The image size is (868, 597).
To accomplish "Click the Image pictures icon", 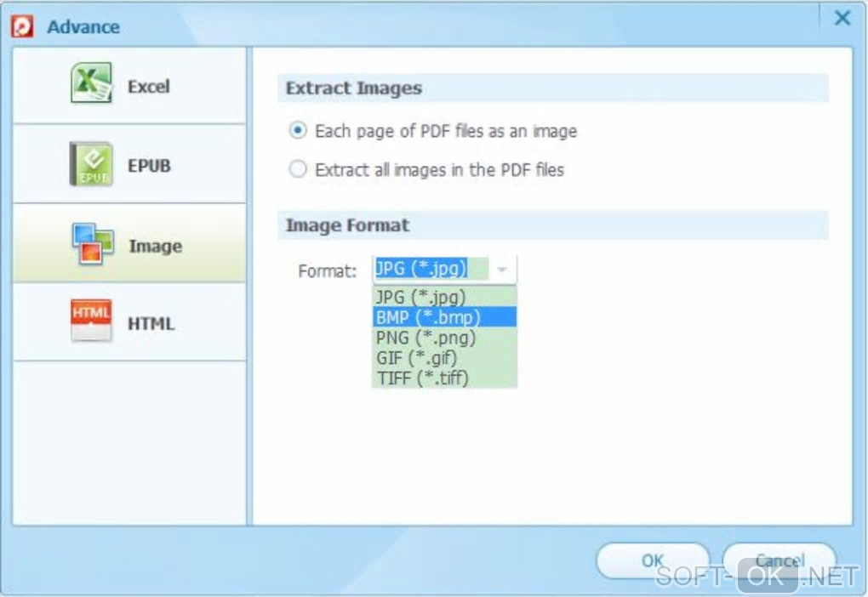I will [x=93, y=243].
